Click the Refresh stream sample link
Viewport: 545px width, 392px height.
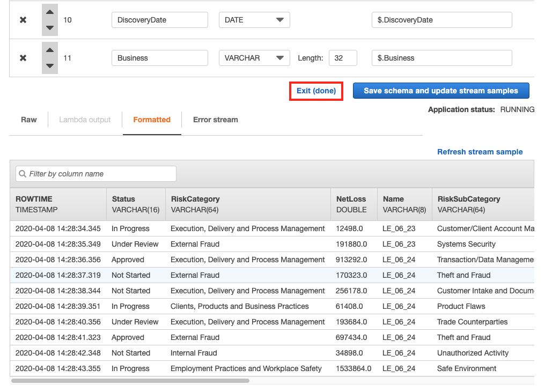click(x=480, y=152)
